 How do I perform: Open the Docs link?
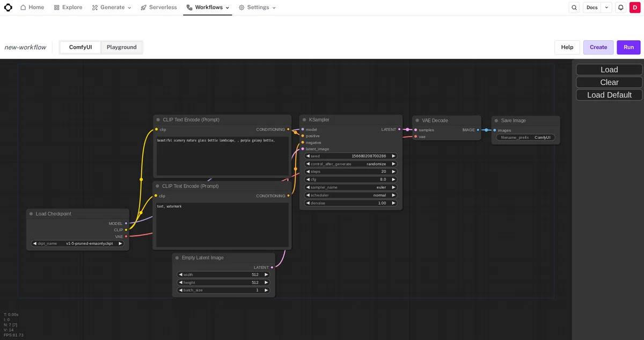(592, 8)
